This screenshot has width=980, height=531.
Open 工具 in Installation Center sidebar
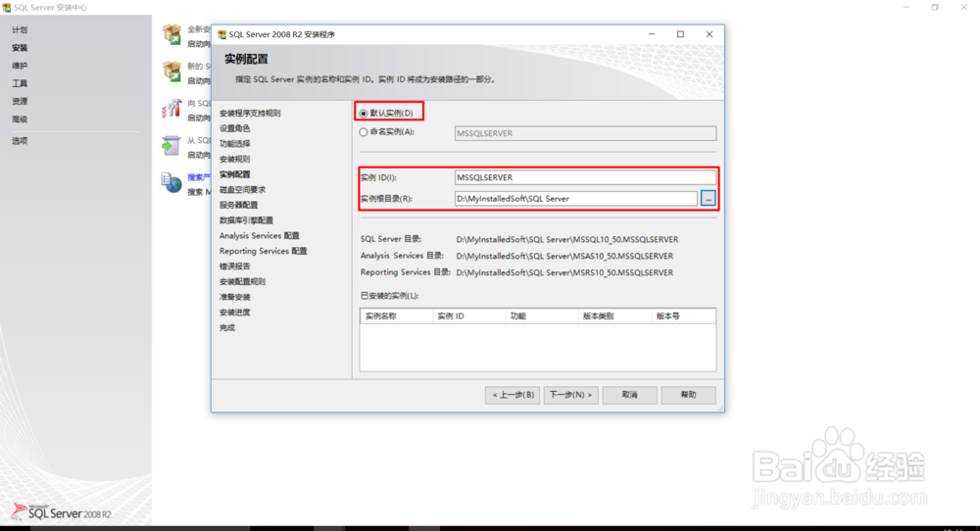coord(20,83)
